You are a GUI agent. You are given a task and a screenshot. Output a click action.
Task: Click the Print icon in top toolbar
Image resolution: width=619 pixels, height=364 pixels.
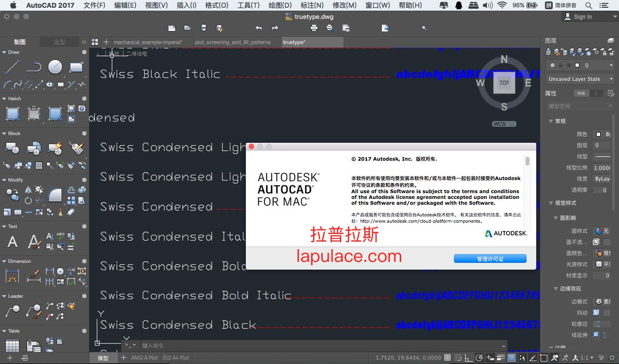tap(314, 28)
